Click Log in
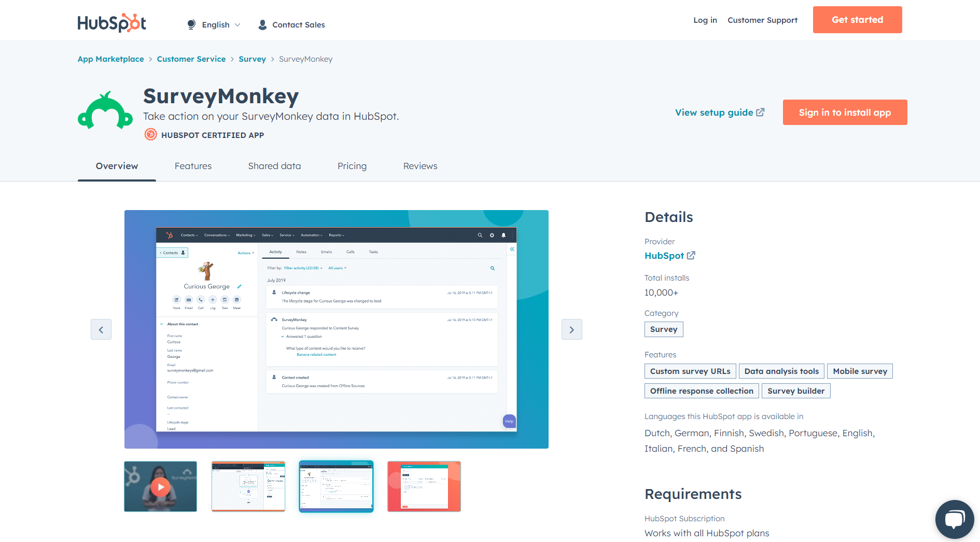Viewport: 980px width, 542px height. pyautogui.click(x=705, y=20)
